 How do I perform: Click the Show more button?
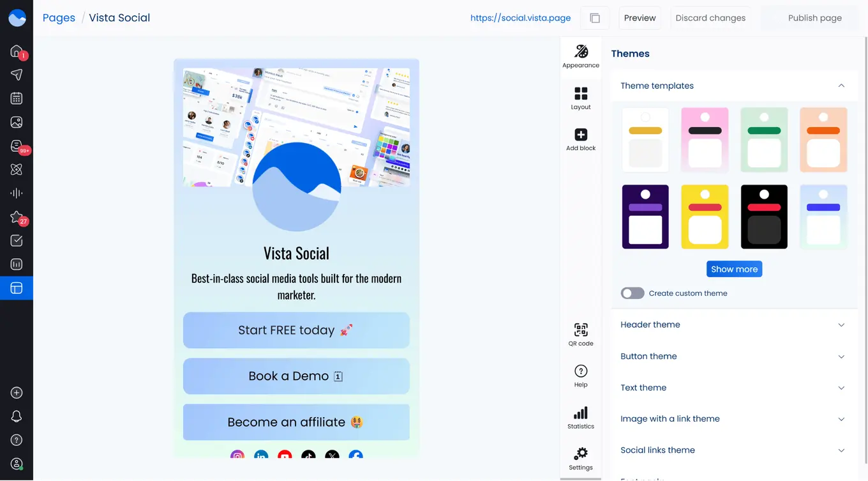pyautogui.click(x=734, y=268)
